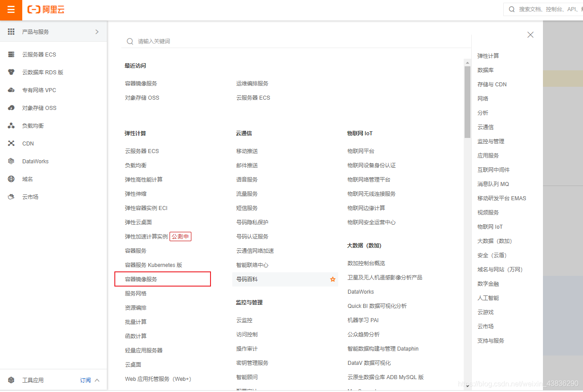Open 容器镜像服务 under 弹性计算
Image resolution: width=583 pixels, height=392 pixels.
141,279
